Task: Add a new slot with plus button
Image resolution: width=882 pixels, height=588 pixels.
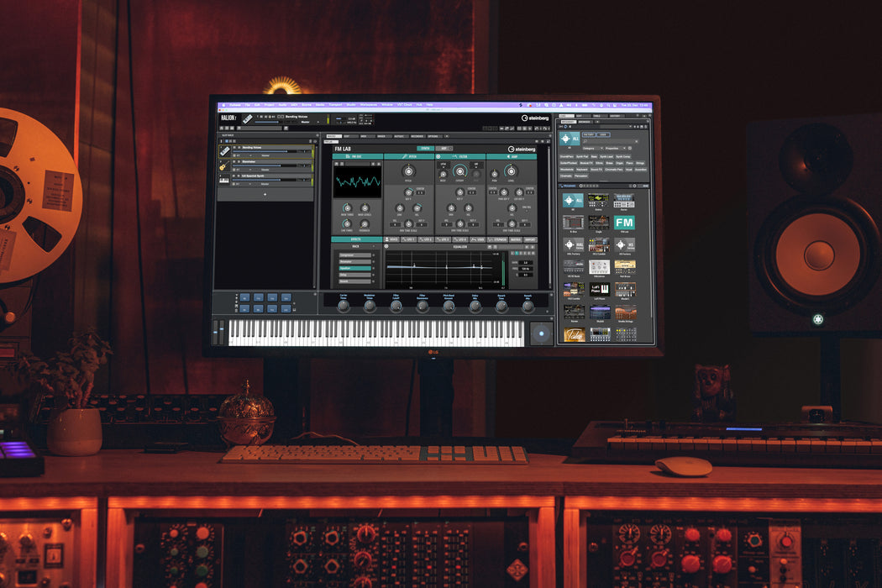Action: [x=265, y=194]
